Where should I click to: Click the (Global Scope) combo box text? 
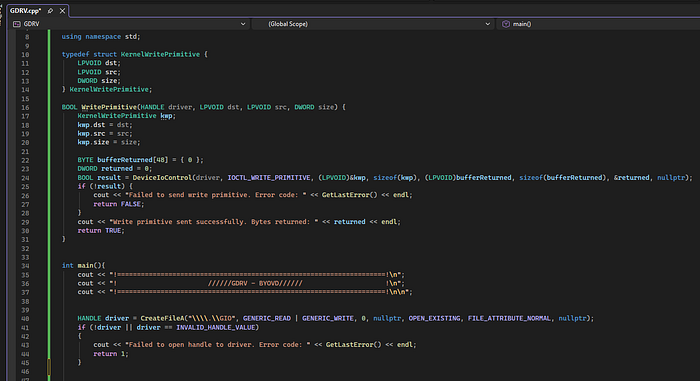pos(288,24)
